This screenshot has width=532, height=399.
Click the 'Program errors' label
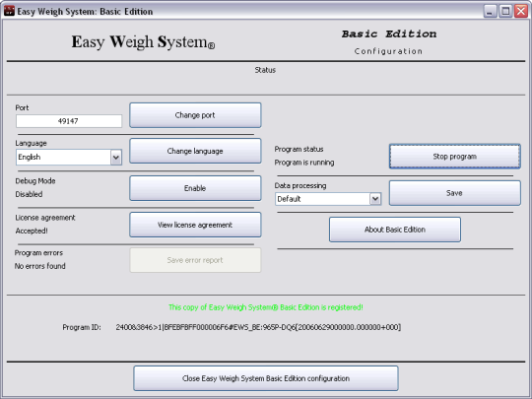point(38,253)
